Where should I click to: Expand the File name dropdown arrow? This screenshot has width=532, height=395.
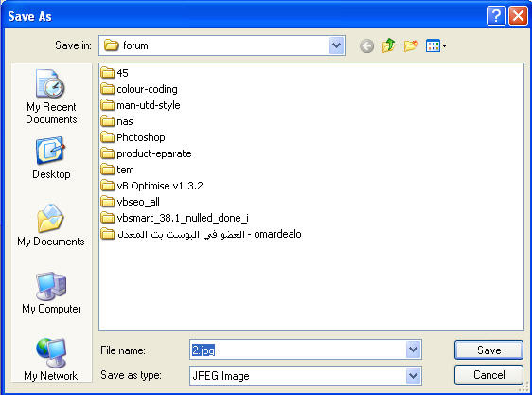pos(413,350)
